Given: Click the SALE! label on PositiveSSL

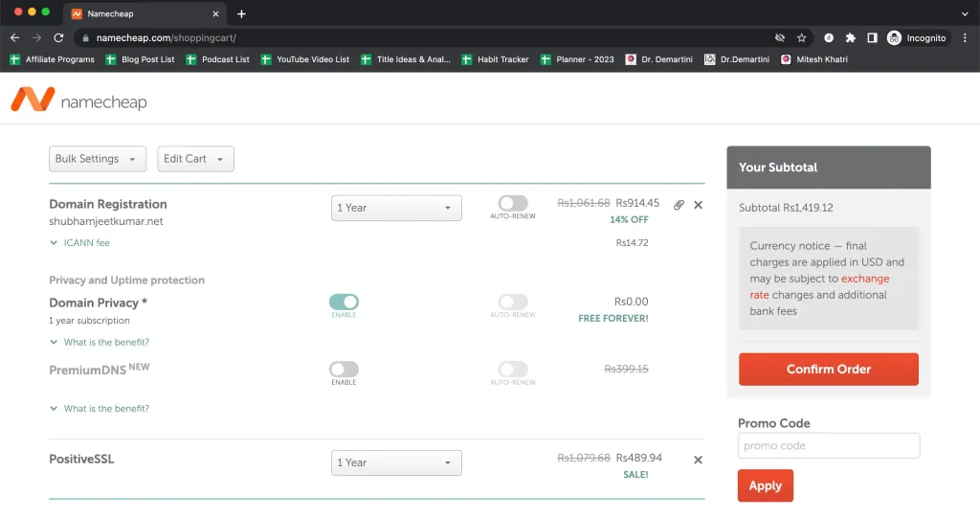Looking at the screenshot, I should (635, 475).
